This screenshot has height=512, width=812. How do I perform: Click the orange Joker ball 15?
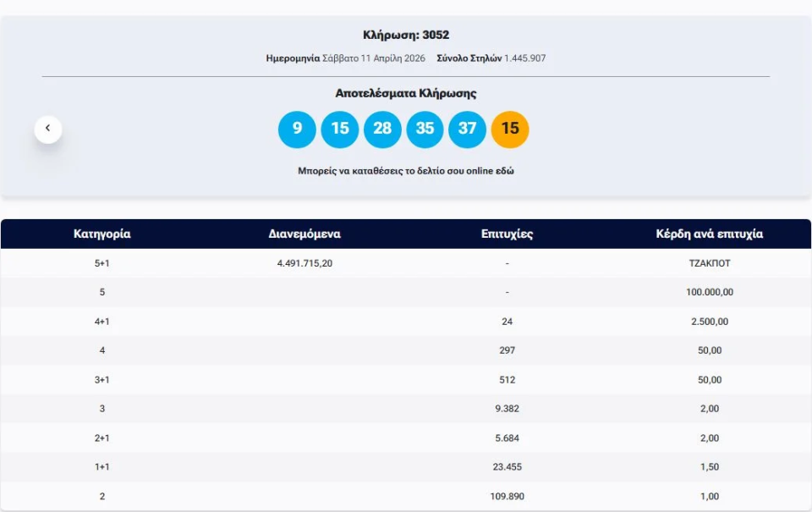(x=510, y=129)
